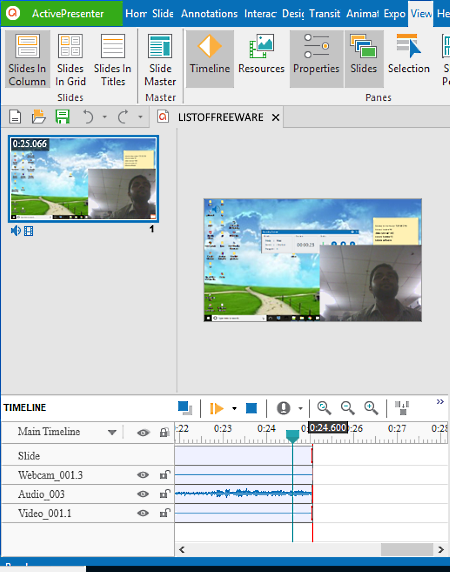Open the Home ribbon tab
Image resolution: width=450 pixels, height=572 pixels.
click(136, 13)
